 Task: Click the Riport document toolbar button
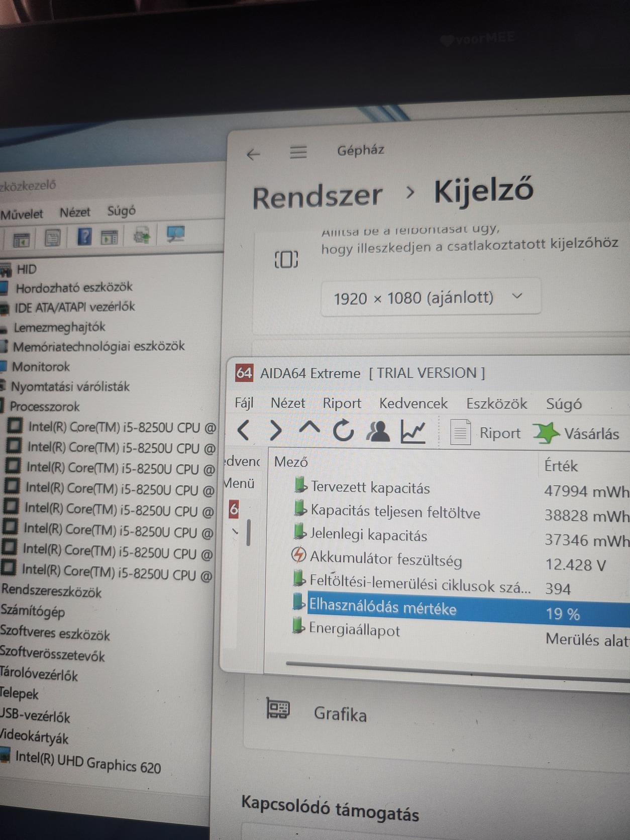pyautogui.click(x=485, y=433)
